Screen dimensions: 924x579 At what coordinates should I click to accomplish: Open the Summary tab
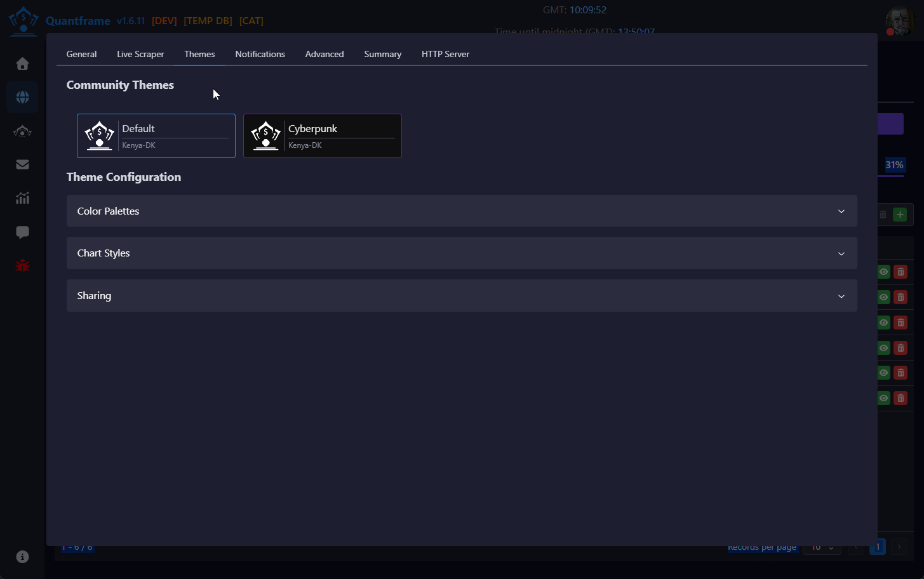pyautogui.click(x=382, y=54)
